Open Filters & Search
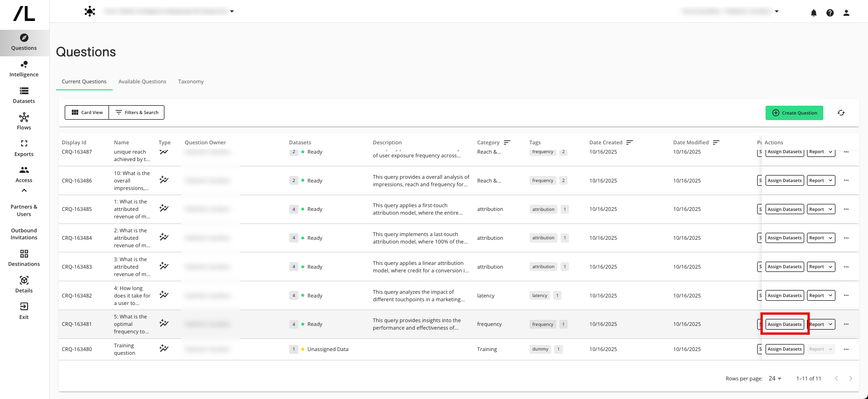The height and width of the screenshot is (399, 868). pyautogui.click(x=137, y=112)
